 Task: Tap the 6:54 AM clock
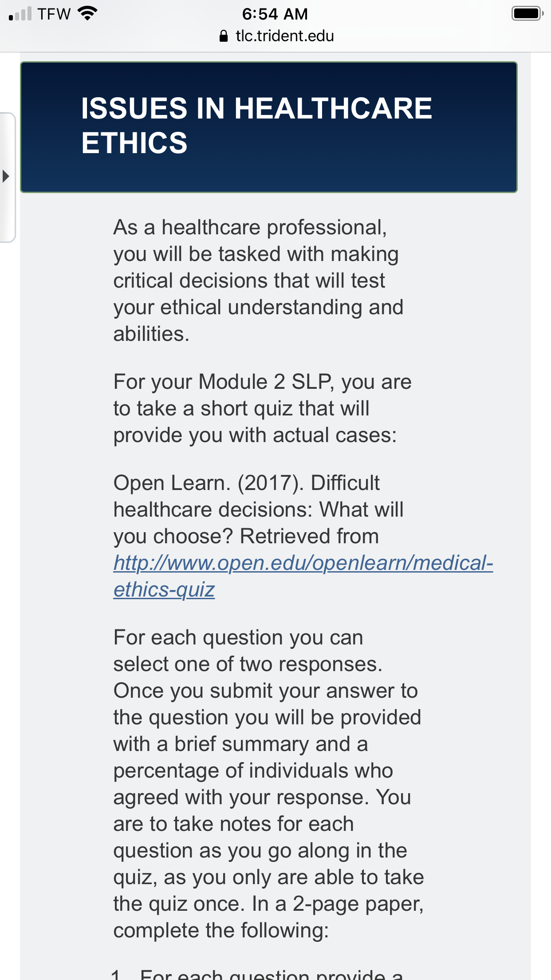click(x=275, y=14)
